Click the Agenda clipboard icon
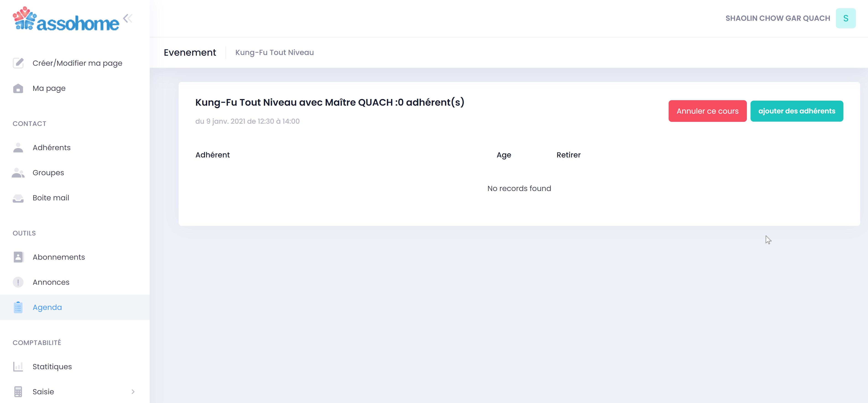 tap(18, 307)
